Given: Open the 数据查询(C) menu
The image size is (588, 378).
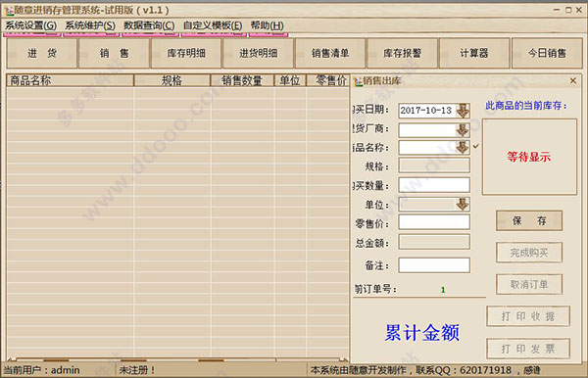Looking at the screenshot, I should 149,25.
